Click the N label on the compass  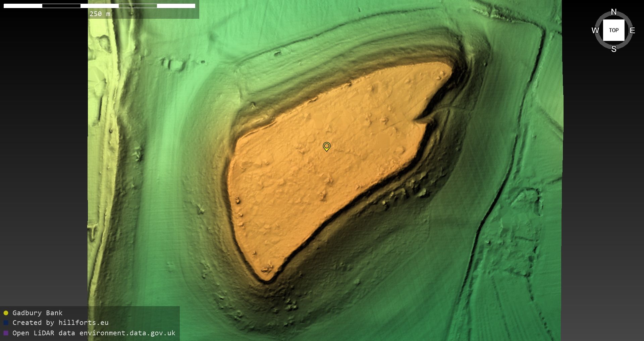click(x=613, y=12)
